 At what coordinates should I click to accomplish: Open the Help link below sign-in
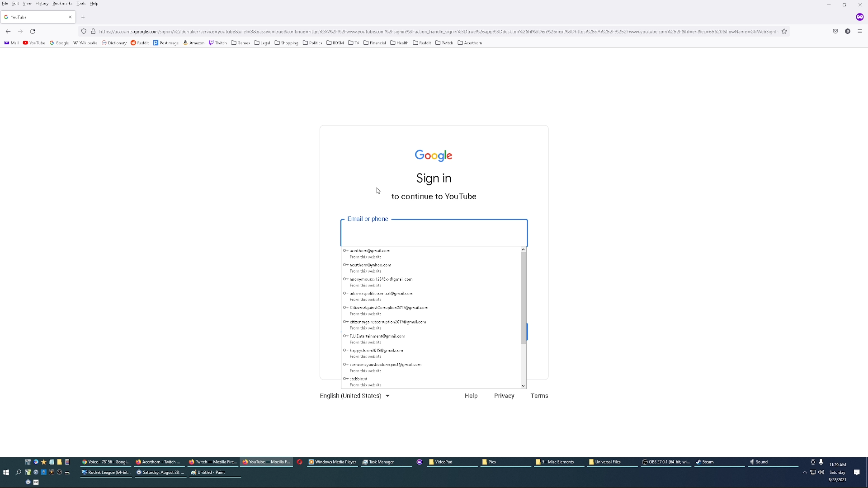(x=471, y=396)
